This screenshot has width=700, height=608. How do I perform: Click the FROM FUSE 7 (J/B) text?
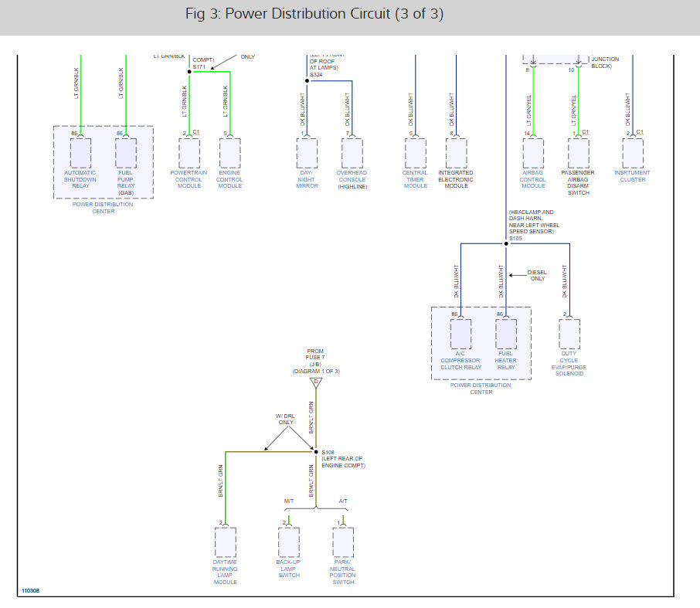[x=316, y=358]
